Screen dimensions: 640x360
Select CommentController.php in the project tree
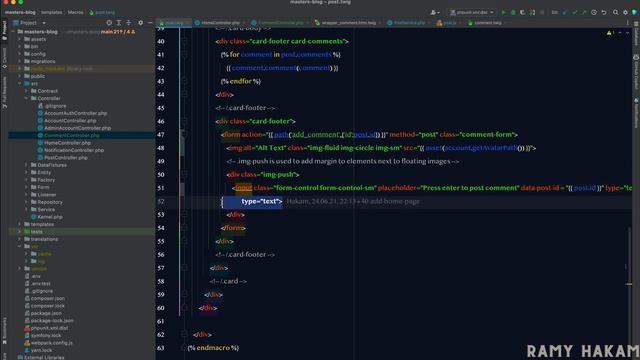(72, 135)
